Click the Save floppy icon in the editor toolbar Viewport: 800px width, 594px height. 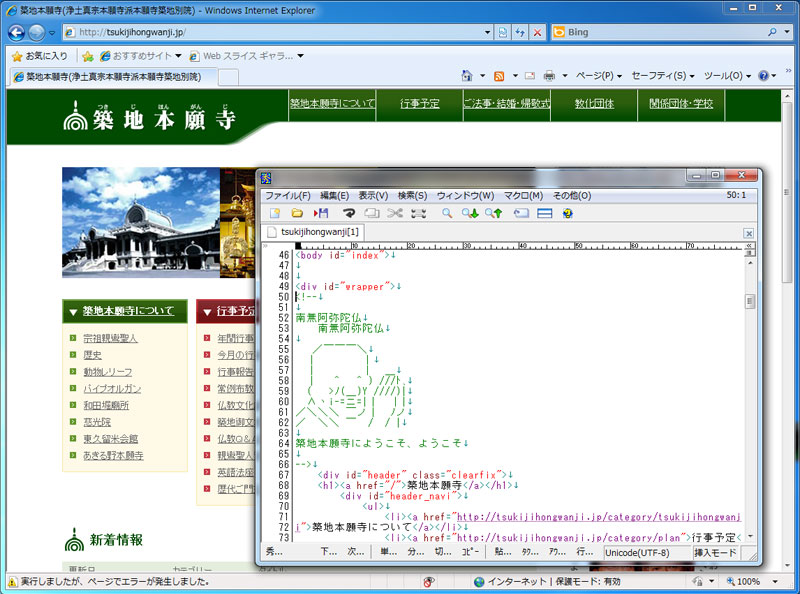tap(321, 213)
